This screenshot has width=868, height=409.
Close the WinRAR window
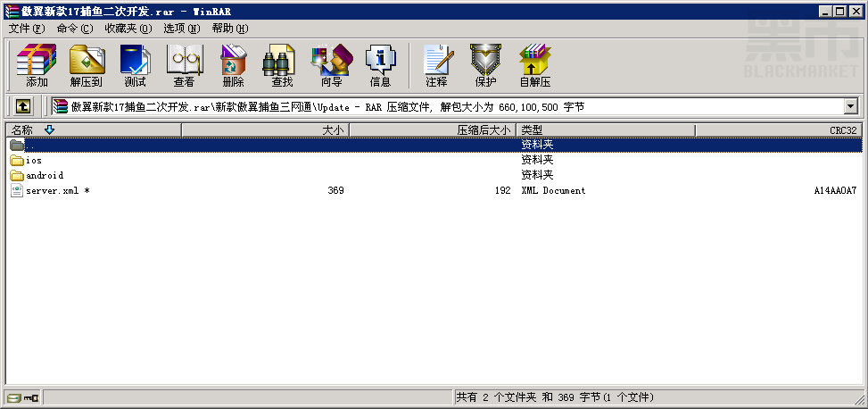pos(856,11)
